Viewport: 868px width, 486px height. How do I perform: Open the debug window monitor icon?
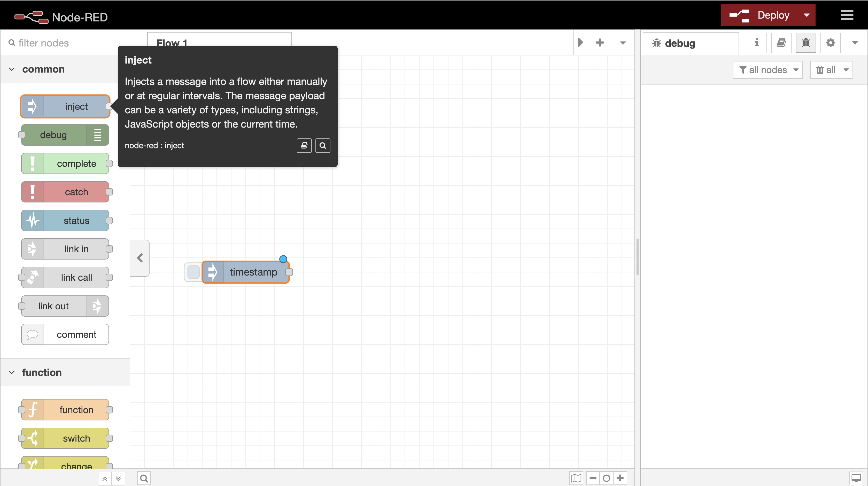click(x=856, y=478)
